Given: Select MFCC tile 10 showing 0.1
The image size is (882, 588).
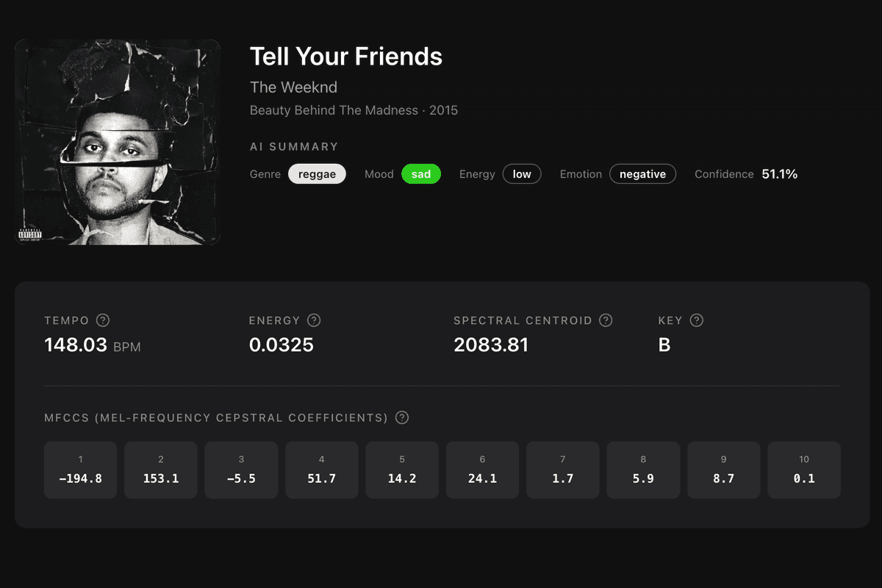Looking at the screenshot, I should tap(804, 470).
